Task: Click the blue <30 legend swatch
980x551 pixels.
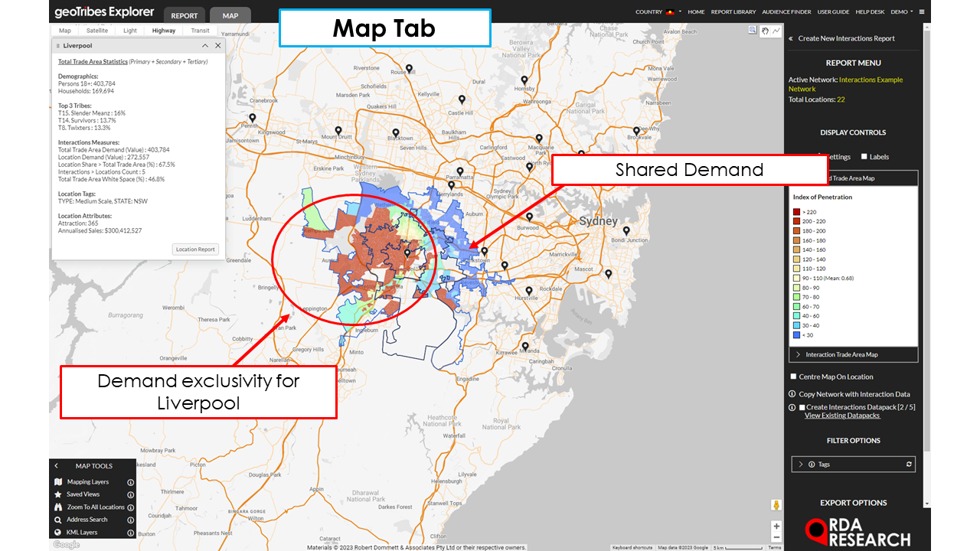Action: [798, 335]
